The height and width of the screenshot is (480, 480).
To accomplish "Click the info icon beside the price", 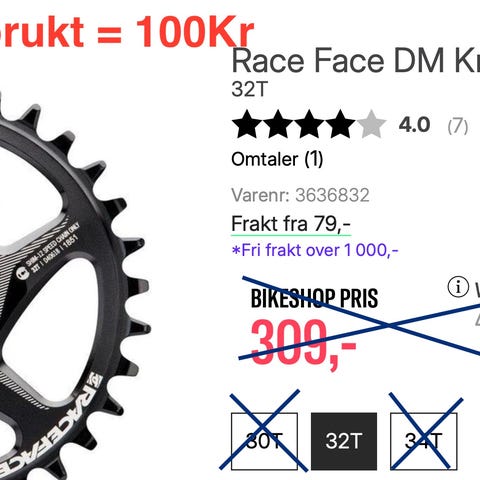I will (x=458, y=287).
